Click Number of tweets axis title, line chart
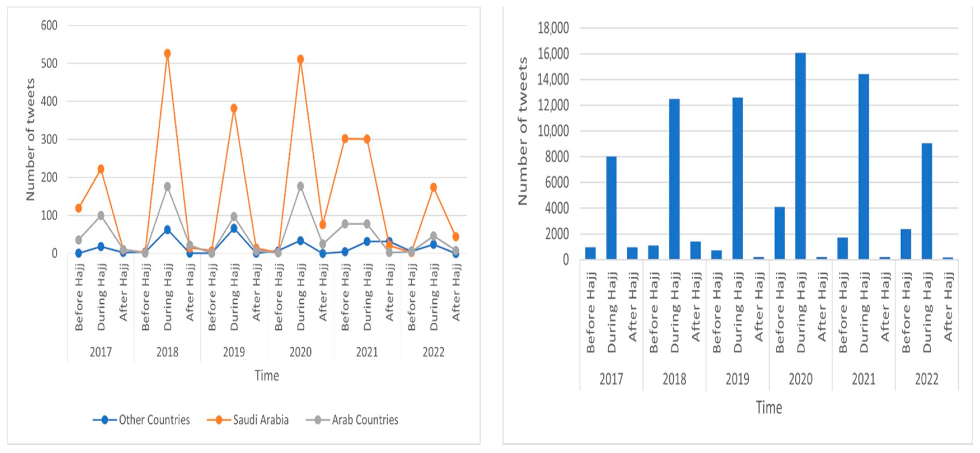The image size is (980, 453). [31, 140]
